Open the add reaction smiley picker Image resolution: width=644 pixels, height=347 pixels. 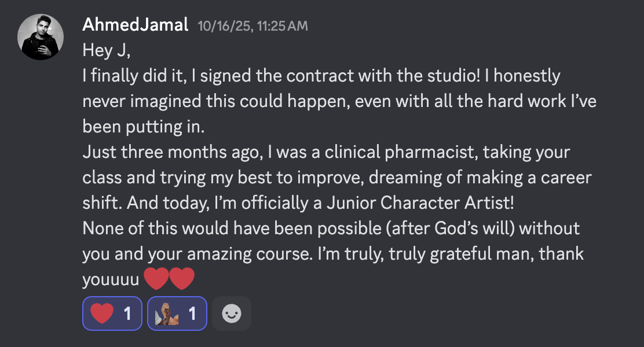(232, 313)
